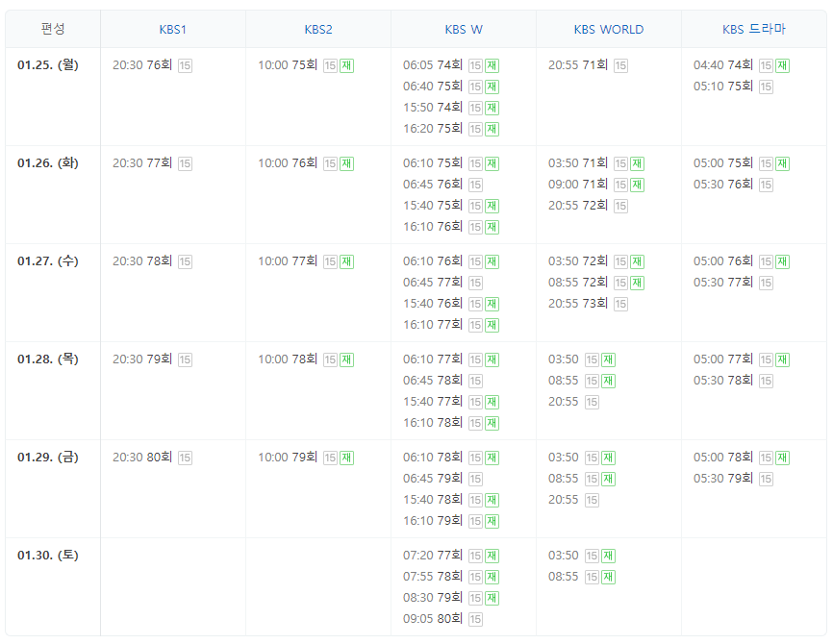The height and width of the screenshot is (644, 833).
Task: Select the 10:00 79회 entry under KBS2
Action: tap(288, 458)
